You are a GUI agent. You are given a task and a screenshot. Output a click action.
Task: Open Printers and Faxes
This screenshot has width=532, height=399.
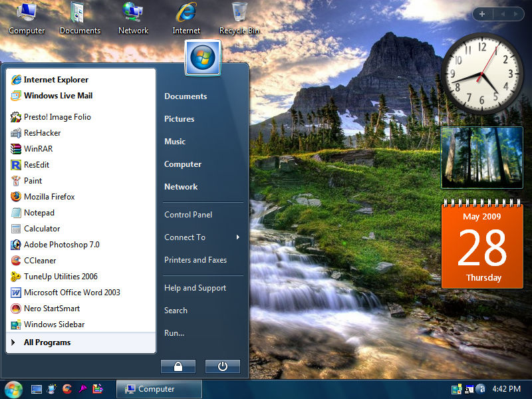click(196, 260)
